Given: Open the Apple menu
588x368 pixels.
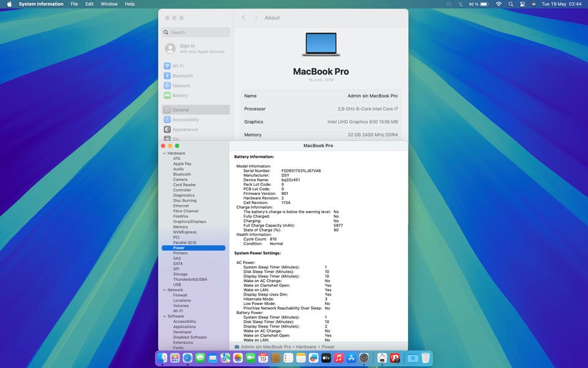Looking at the screenshot, I should (9, 4).
